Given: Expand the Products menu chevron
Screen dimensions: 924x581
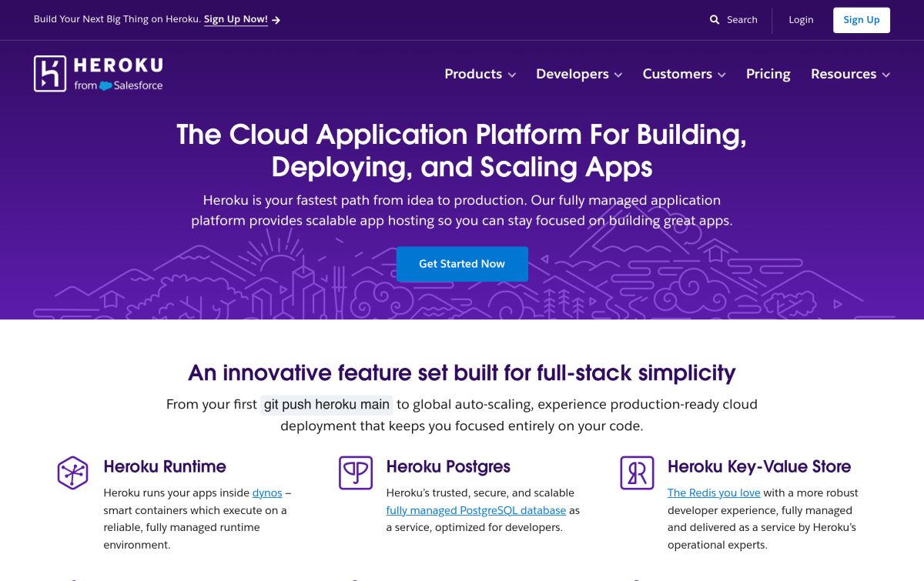Looking at the screenshot, I should point(511,75).
